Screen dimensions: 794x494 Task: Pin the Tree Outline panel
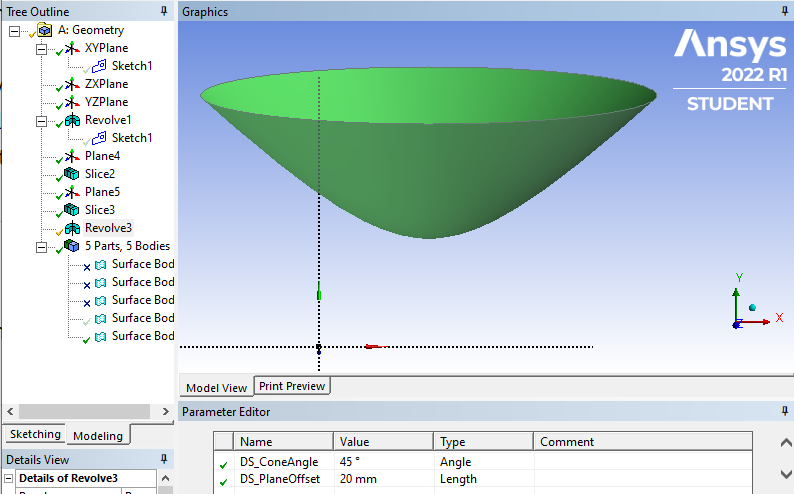(x=164, y=11)
